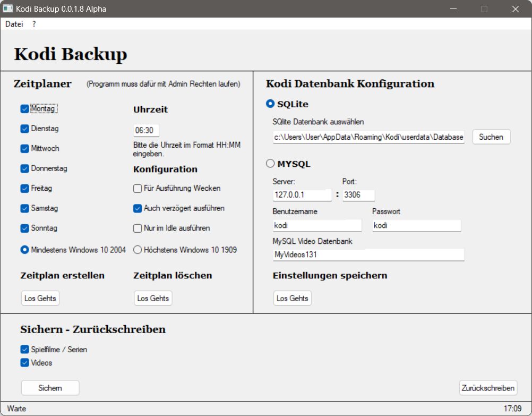Enable Nur im Idle ausführen
Viewport: 532px width, 416px height.
[138, 228]
